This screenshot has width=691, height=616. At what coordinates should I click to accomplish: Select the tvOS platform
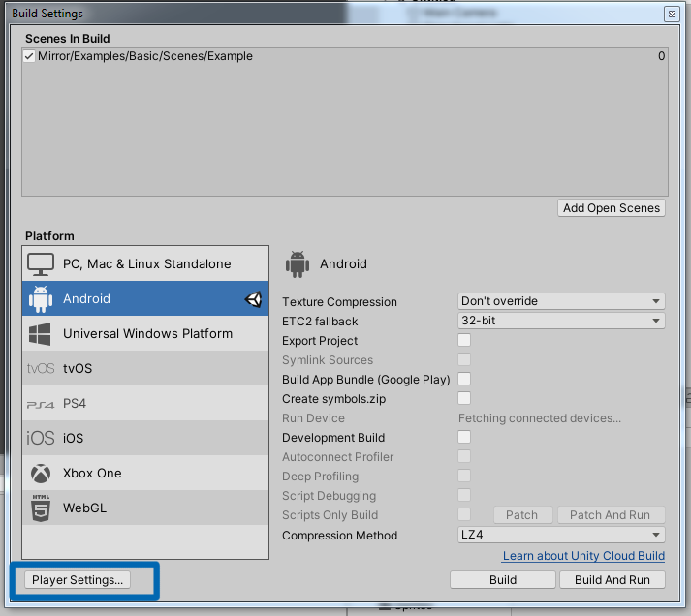145,369
